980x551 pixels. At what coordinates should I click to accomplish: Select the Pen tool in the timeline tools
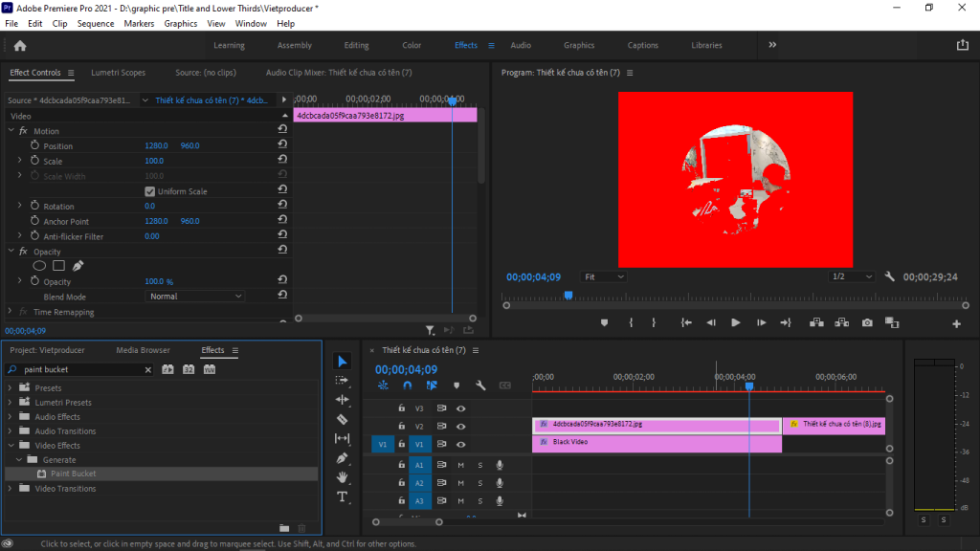click(343, 457)
